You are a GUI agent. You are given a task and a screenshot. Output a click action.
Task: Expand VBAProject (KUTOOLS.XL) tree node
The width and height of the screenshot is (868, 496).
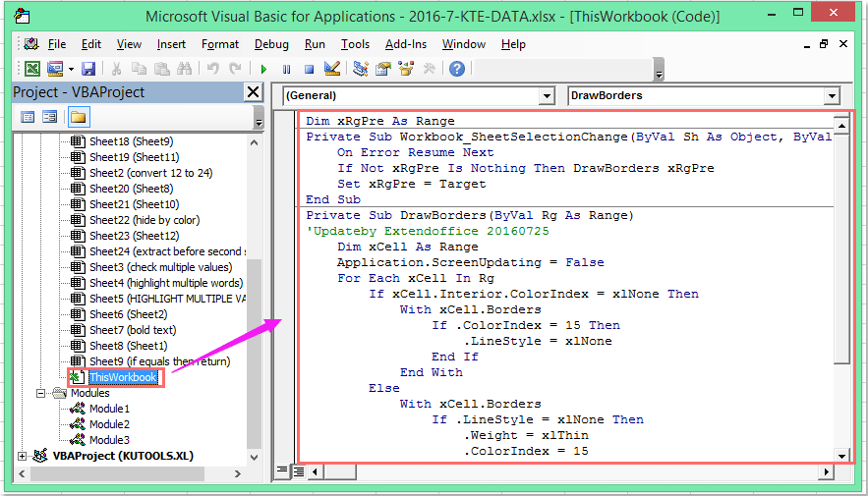(x=23, y=456)
